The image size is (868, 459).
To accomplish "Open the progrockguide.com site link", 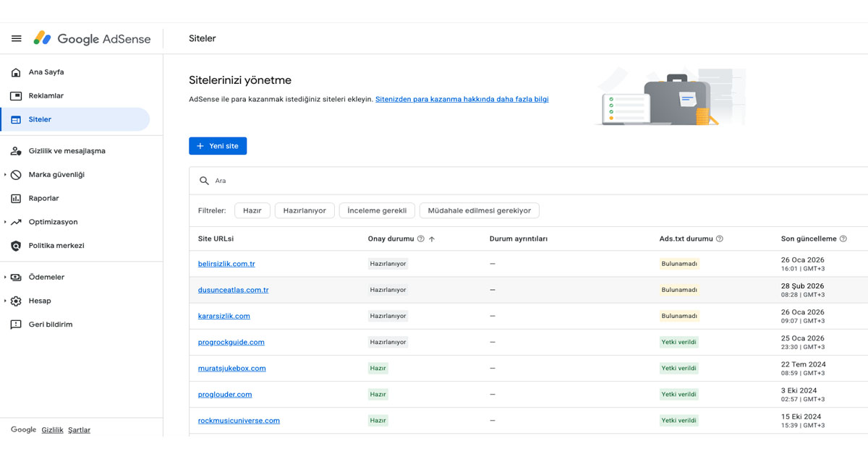I will click(x=231, y=342).
